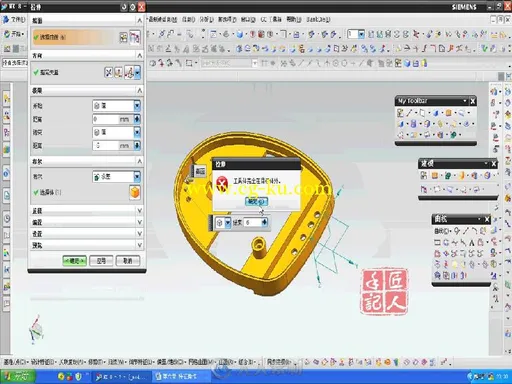The width and height of the screenshot is (512, 384).
Task: Click the first icon in the My Toolbar panel
Action: (x=400, y=113)
